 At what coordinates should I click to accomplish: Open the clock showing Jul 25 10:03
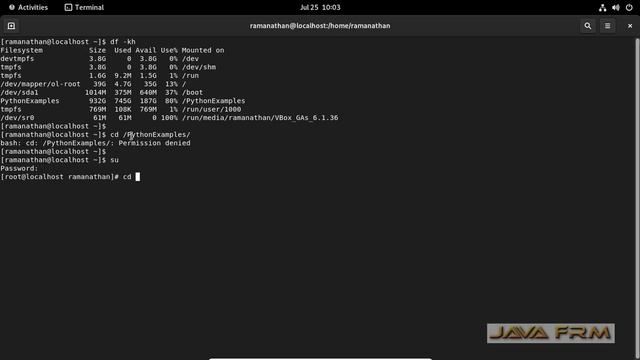(320, 7)
